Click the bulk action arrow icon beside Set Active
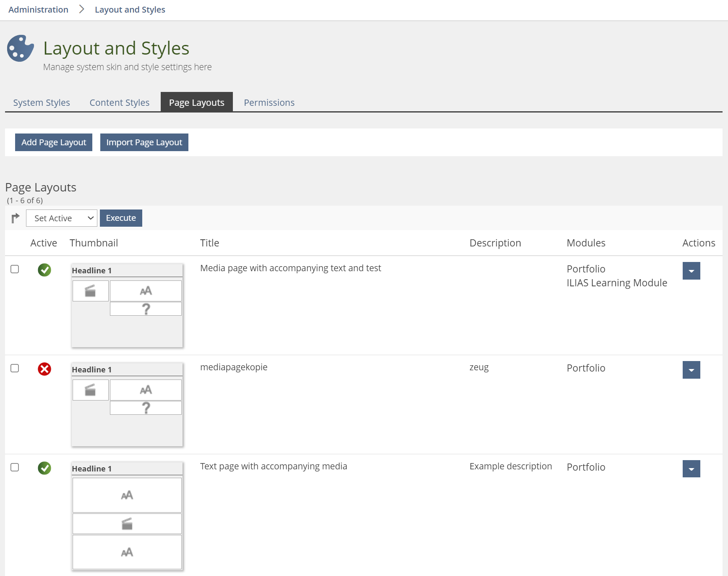Screen dimensions: 728x576 (x=16, y=218)
